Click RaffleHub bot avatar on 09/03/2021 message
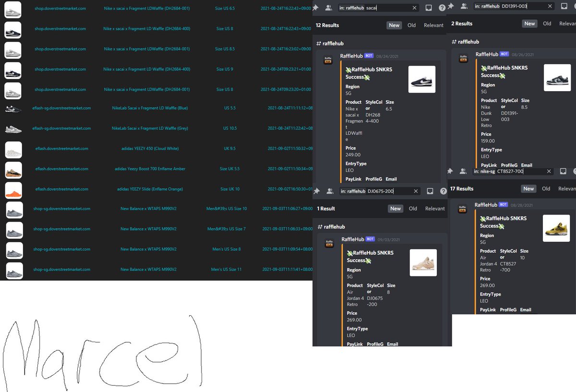Image resolution: width=576 pixels, height=392 pixels. point(329,243)
